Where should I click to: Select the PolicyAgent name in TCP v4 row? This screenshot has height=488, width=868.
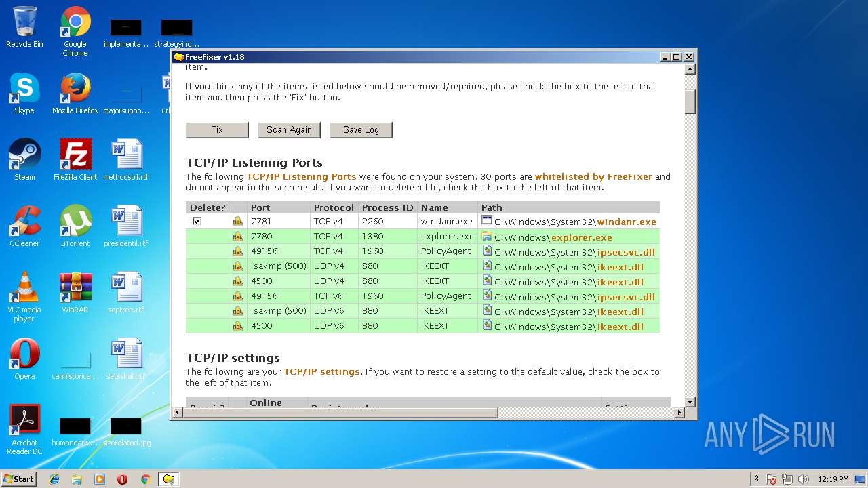446,251
